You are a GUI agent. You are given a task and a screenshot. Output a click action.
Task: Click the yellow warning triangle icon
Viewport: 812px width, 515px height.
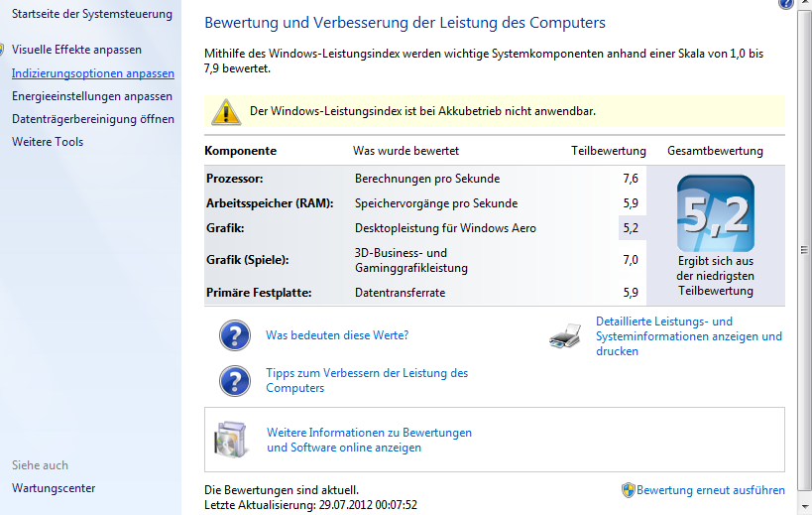pyautogui.click(x=226, y=112)
